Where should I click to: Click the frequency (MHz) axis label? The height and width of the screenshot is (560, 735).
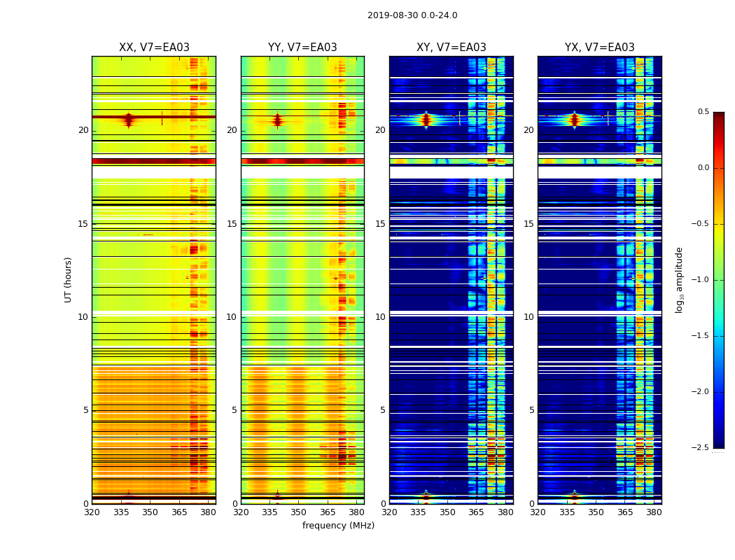[x=338, y=525]
